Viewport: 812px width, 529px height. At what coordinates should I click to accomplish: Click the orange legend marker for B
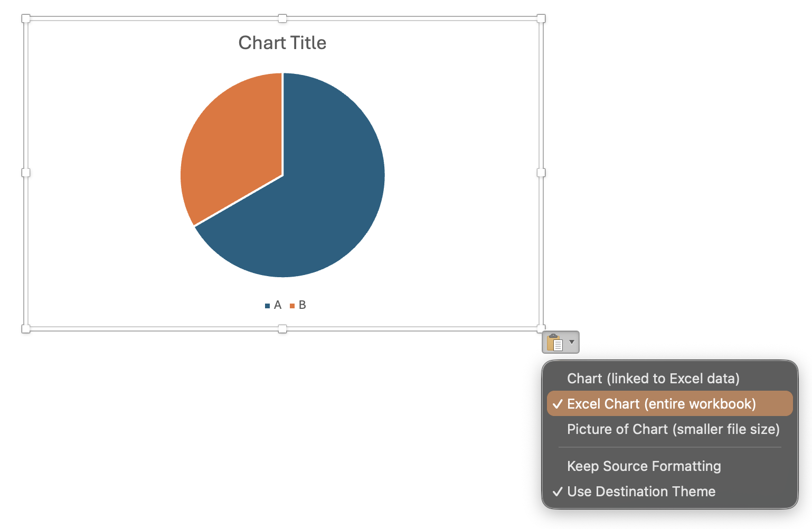pos(292,306)
